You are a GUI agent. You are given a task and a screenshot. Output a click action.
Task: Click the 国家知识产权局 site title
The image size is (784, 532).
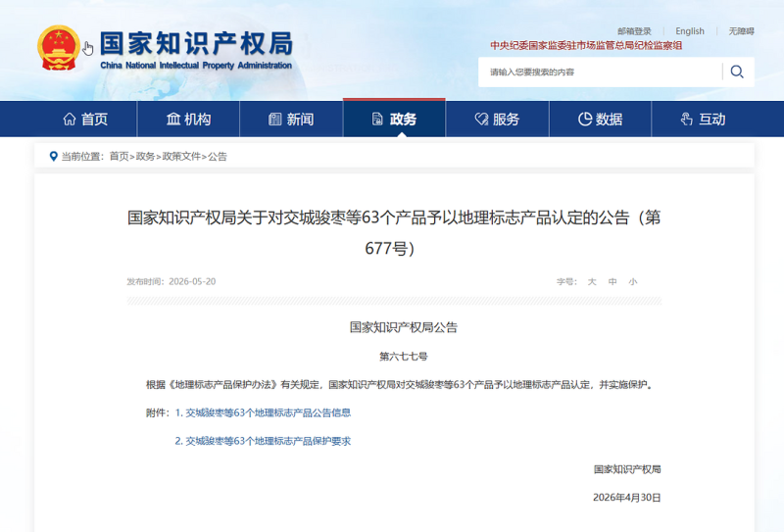(x=196, y=43)
